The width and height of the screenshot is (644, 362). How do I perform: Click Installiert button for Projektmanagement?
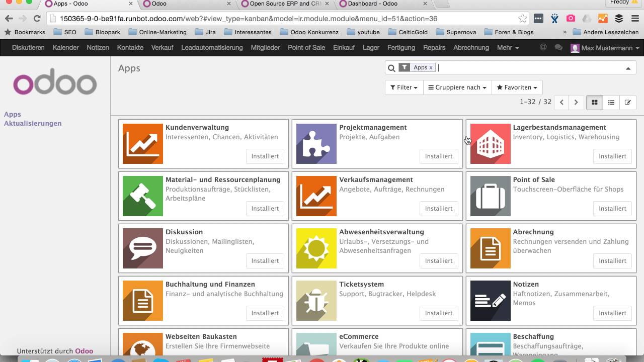pyautogui.click(x=439, y=156)
